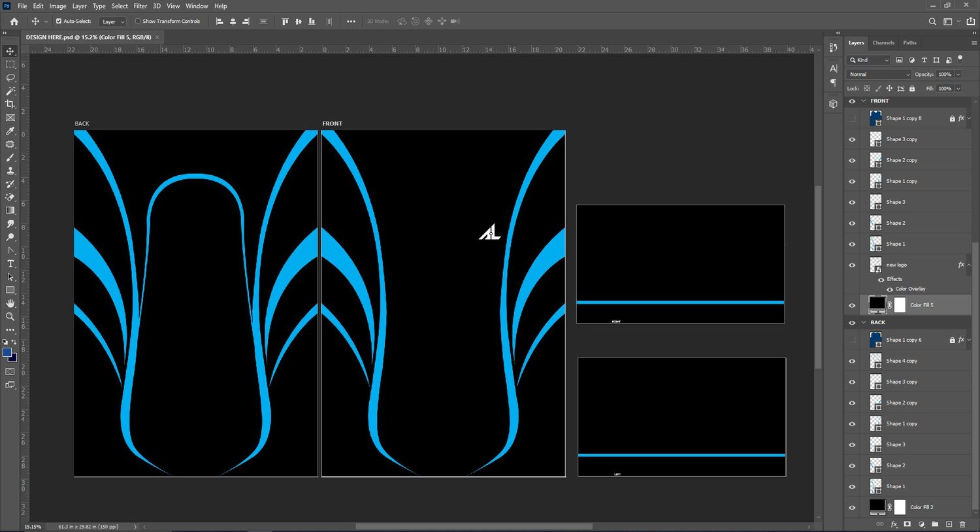Click the create new layer icon
This screenshot has width=980, height=532.
[x=949, y=524]
